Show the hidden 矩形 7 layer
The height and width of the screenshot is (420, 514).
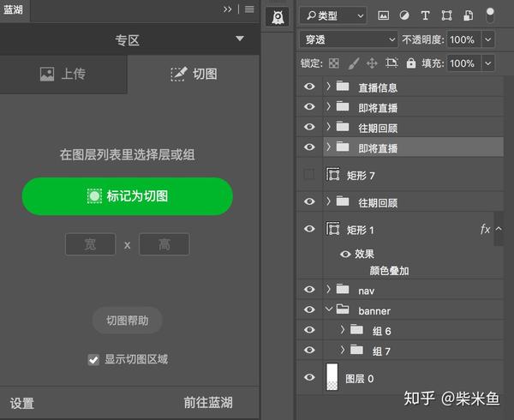309,174
